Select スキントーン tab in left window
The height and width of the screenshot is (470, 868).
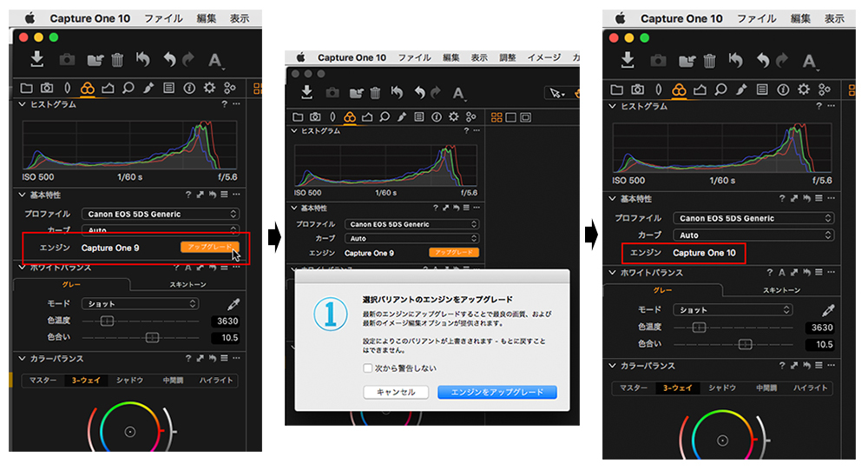187,284
